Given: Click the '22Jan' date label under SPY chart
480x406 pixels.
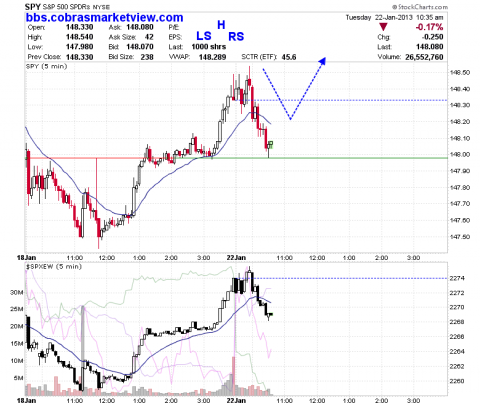Looking at the screenshot, I should click(236, 258).
